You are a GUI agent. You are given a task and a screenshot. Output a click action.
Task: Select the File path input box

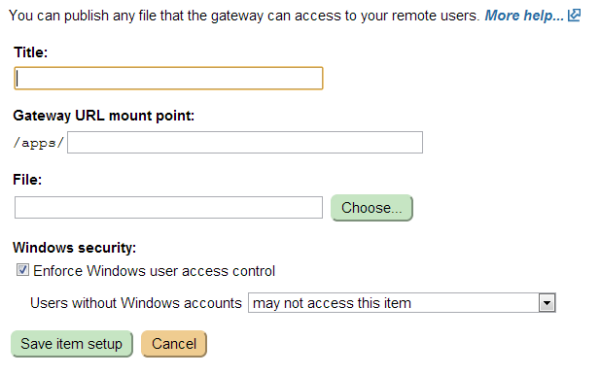pyautogui.click(x=169, y=207)
